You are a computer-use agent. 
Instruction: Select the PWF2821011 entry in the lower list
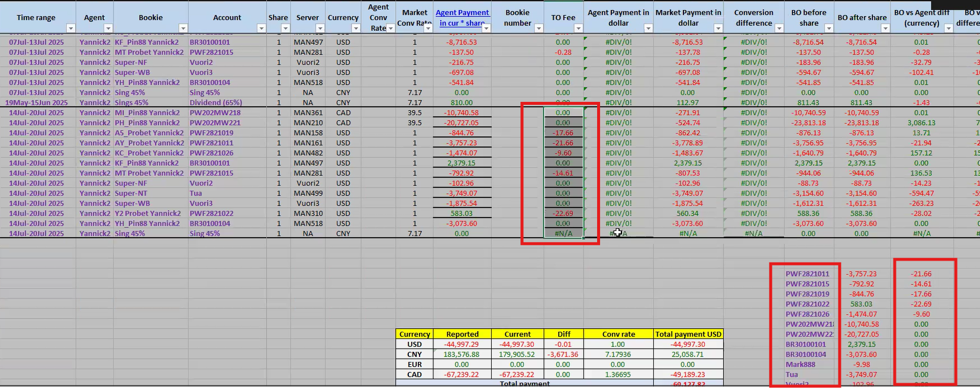point(807,274)
